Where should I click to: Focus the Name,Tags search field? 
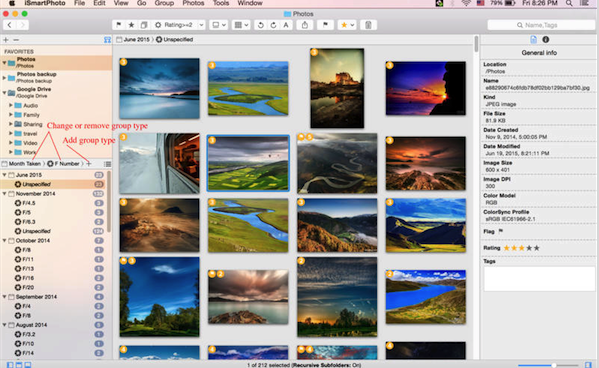[541, 25]
